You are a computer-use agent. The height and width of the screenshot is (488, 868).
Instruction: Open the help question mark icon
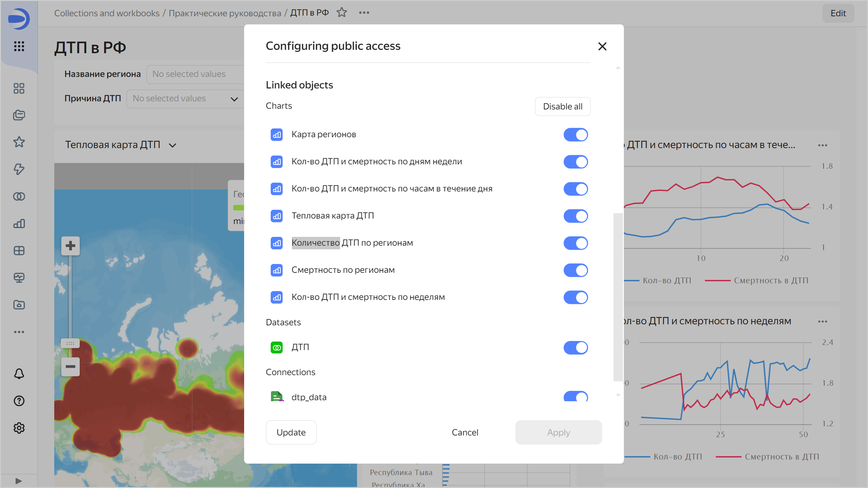click(x=19, y=401)
